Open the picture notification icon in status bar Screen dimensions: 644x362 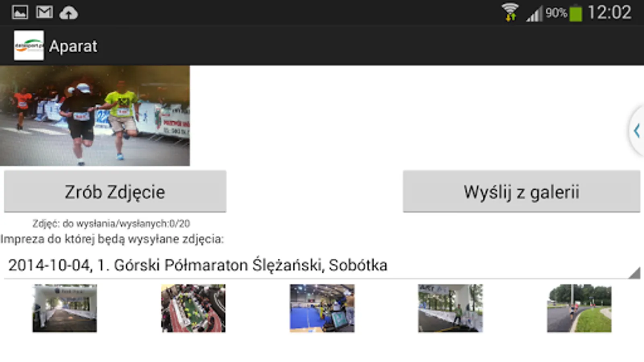coord(20,12)
